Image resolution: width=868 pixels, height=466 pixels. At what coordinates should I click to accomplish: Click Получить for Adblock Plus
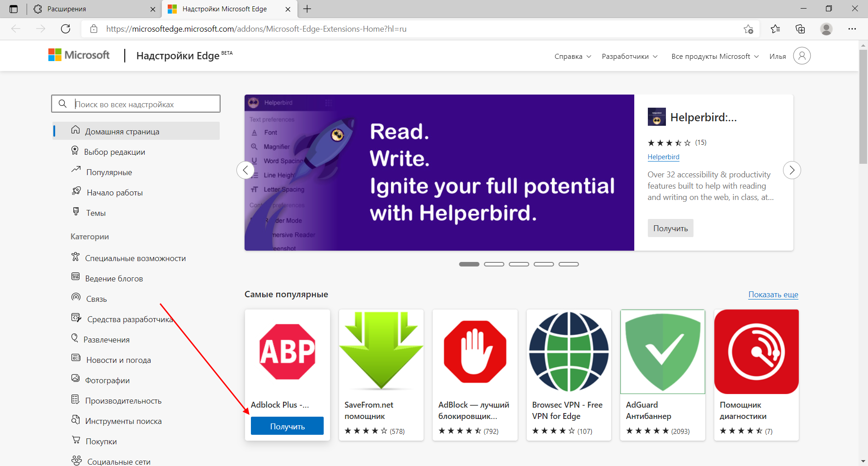click(287, 426)
